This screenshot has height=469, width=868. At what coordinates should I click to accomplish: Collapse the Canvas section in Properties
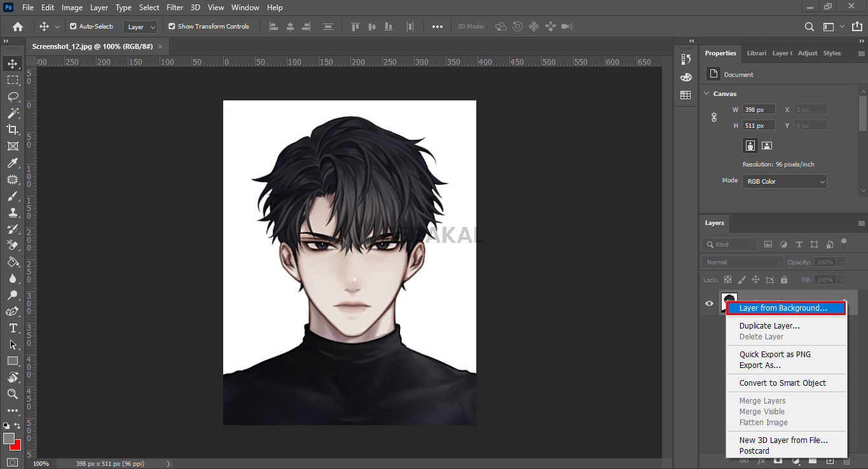[706, 93]
